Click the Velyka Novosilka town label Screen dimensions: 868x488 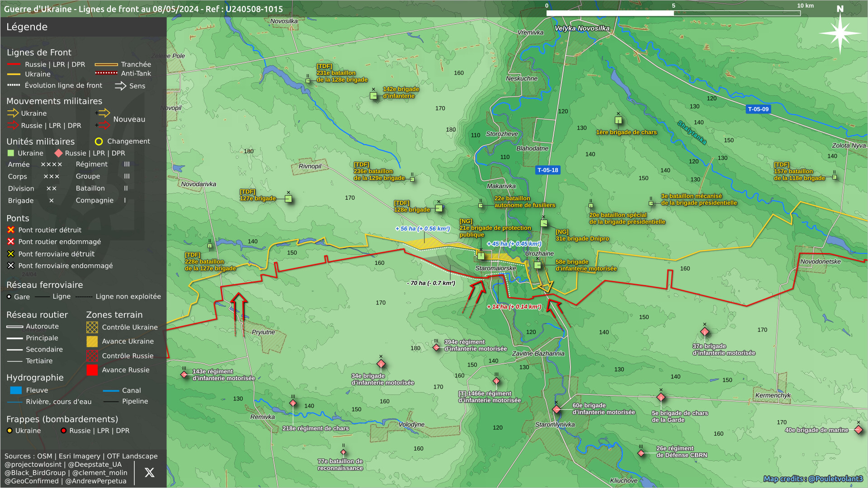coord(582,28)
